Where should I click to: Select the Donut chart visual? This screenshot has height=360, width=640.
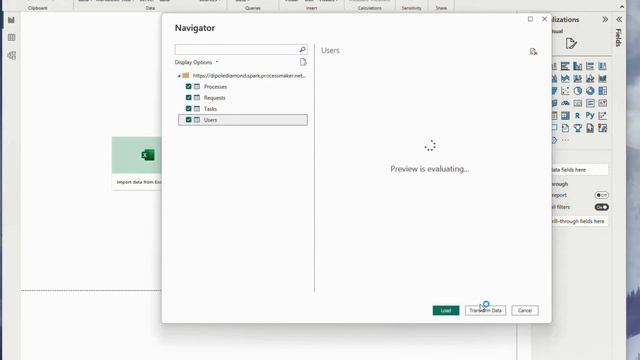[x=590, y=91]
